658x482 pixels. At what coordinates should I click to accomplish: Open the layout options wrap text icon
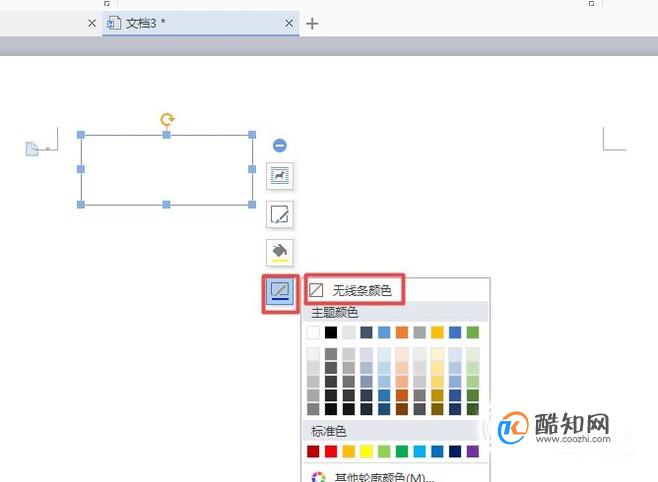pos(279,175)
